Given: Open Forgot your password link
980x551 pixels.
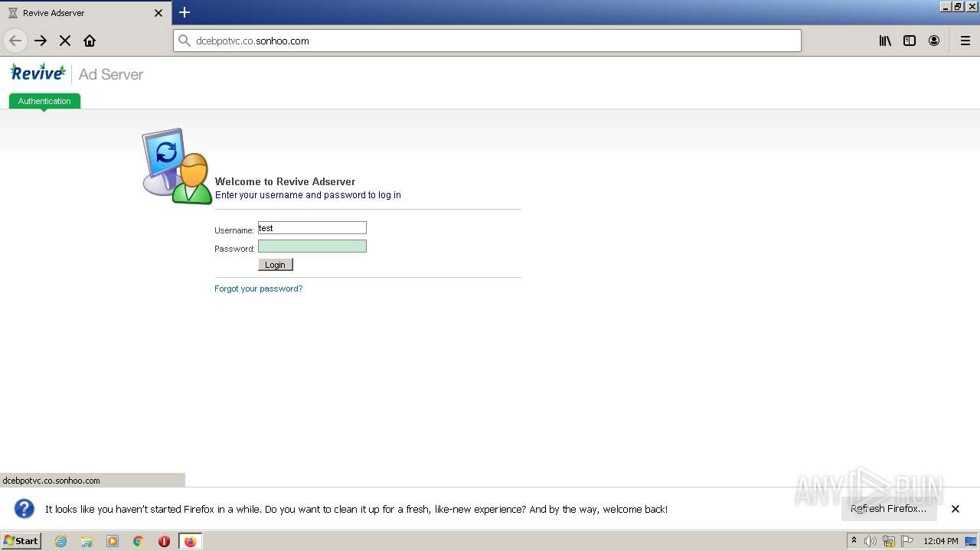Looking at the screenshot, I should pyautogui.click(x=259, y=289).
